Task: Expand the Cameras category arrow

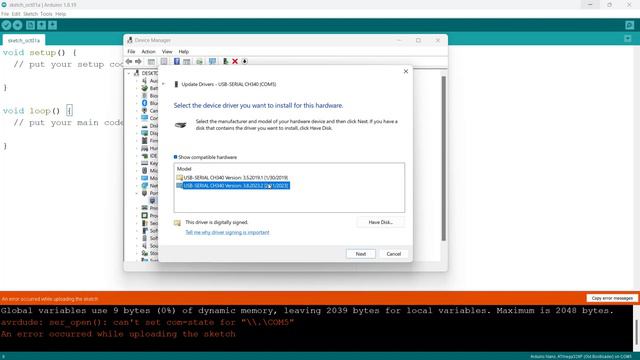Action: 137,111
